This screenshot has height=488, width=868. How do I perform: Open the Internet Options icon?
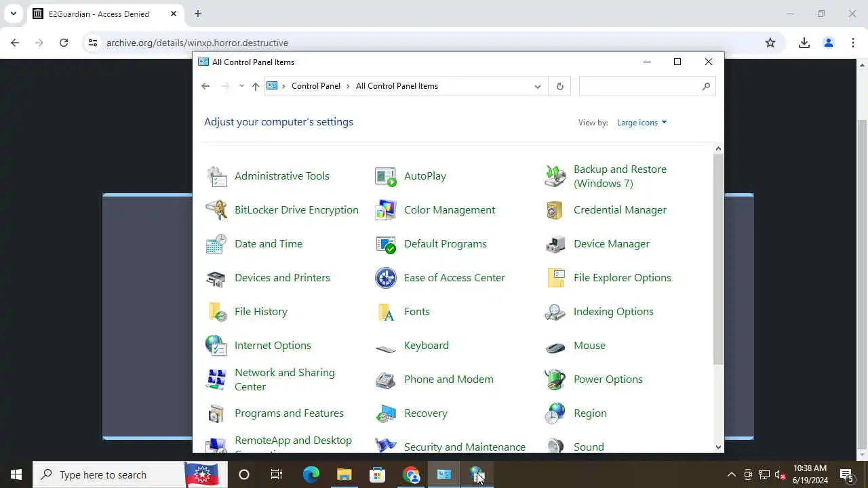216,346
